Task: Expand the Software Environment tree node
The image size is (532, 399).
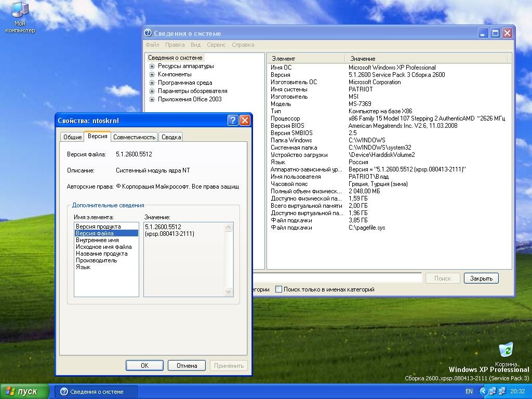Action: click(x=152, y=83)
